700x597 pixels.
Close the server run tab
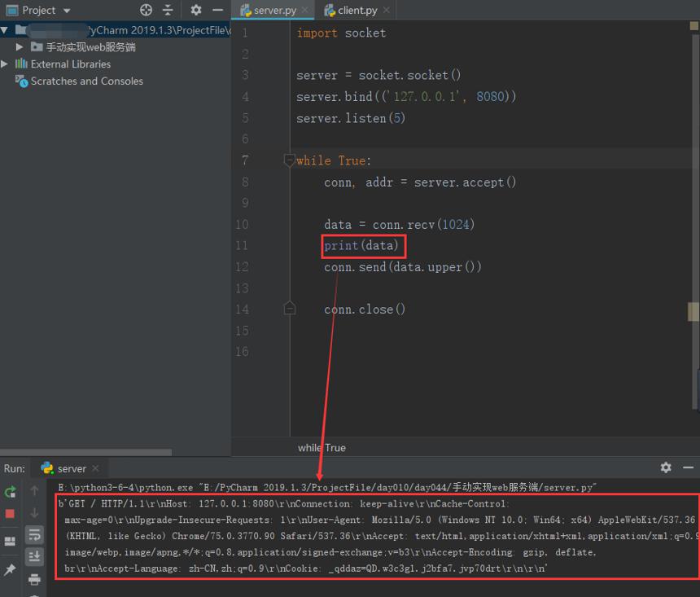click(x=95, y=468)
